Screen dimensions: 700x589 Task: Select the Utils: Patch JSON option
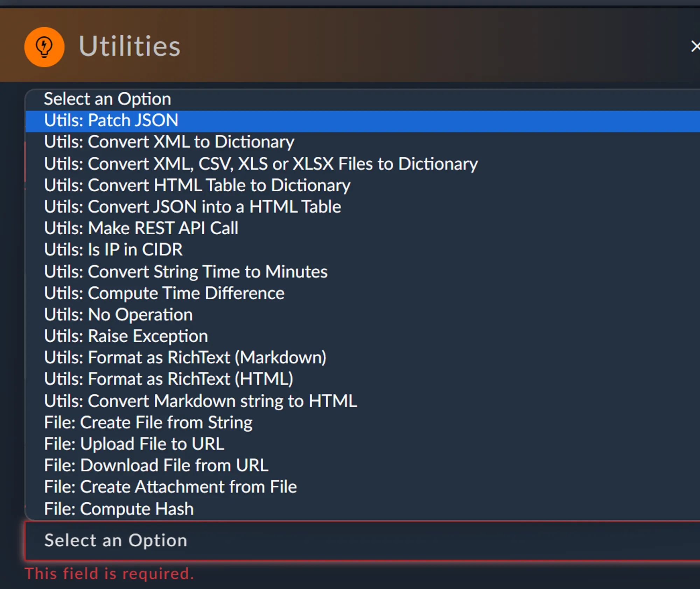click(111, 121)
